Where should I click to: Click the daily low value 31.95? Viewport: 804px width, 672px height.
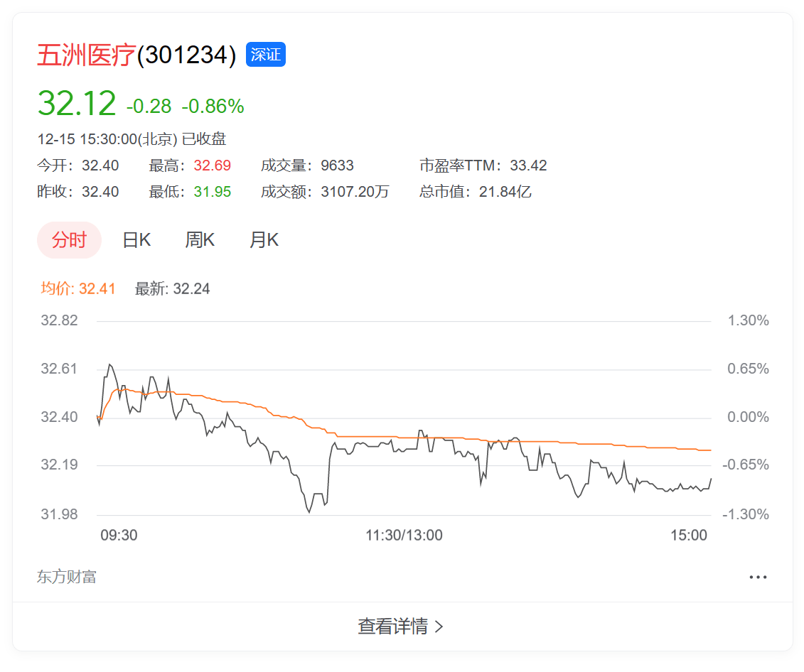[213, 191]
